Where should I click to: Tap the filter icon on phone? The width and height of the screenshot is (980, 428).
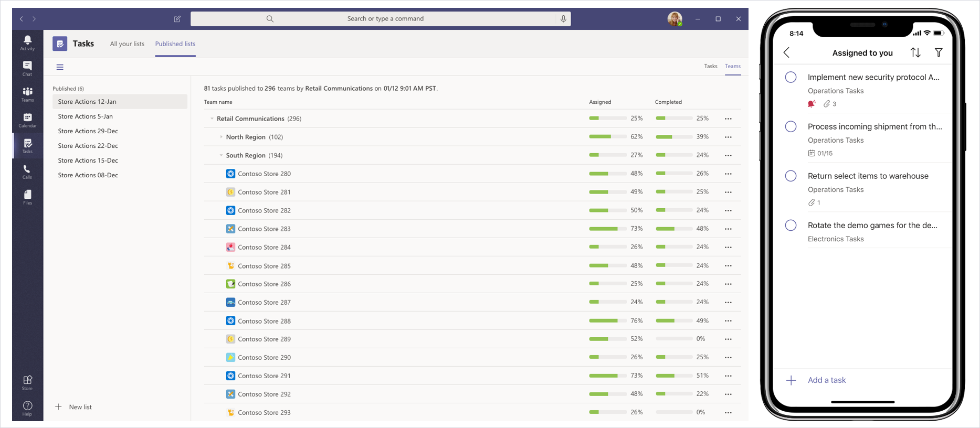[x=939, y=52]
